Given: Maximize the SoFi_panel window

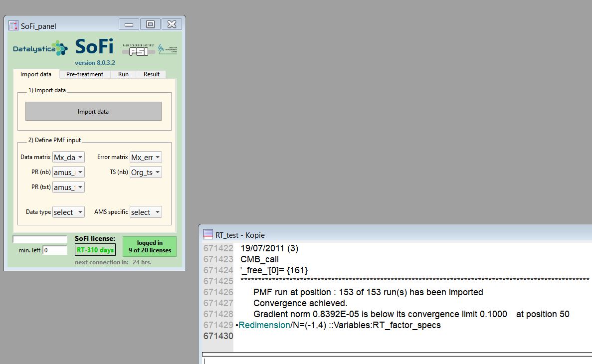Looking at the screenshot, I should (x=150, y=24).
